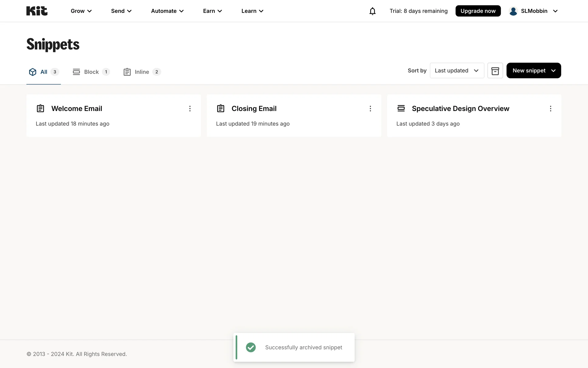Open Welcome Email three-dot options menu

(190, 109)
